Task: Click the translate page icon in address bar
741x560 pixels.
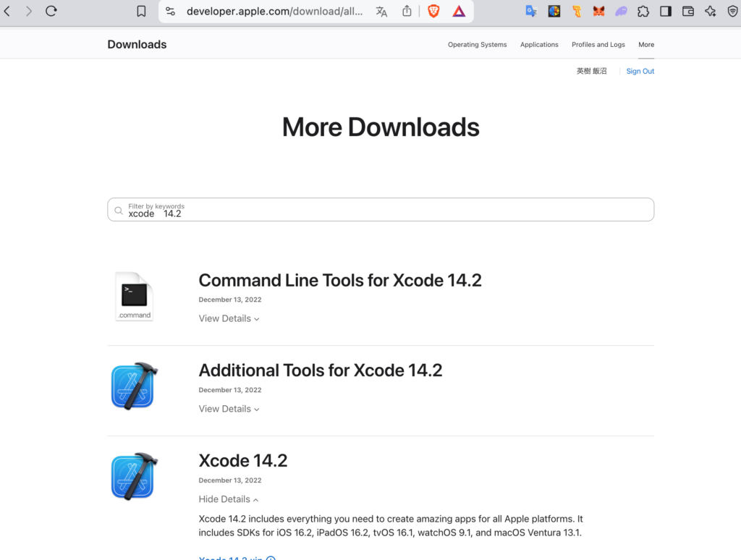Action: click(x=381, y=12)
